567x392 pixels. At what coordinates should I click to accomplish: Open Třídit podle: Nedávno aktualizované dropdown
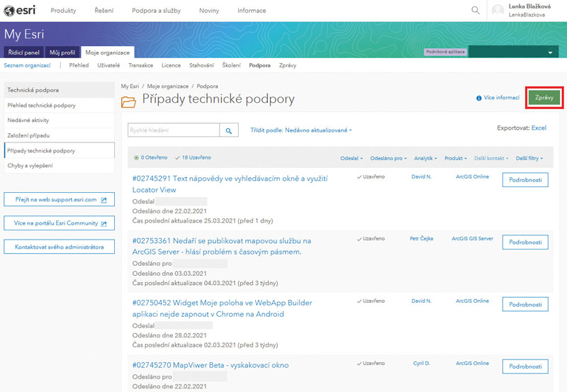point(301,130)
